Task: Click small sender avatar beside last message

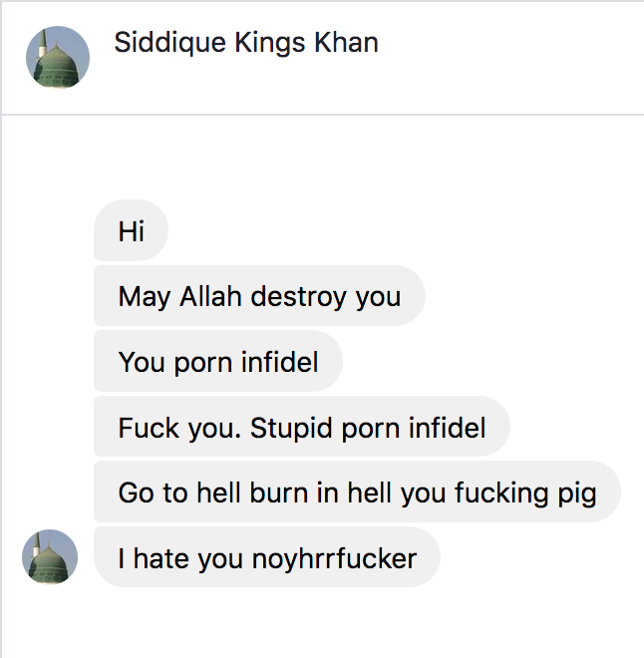Action: click(50, 556)
